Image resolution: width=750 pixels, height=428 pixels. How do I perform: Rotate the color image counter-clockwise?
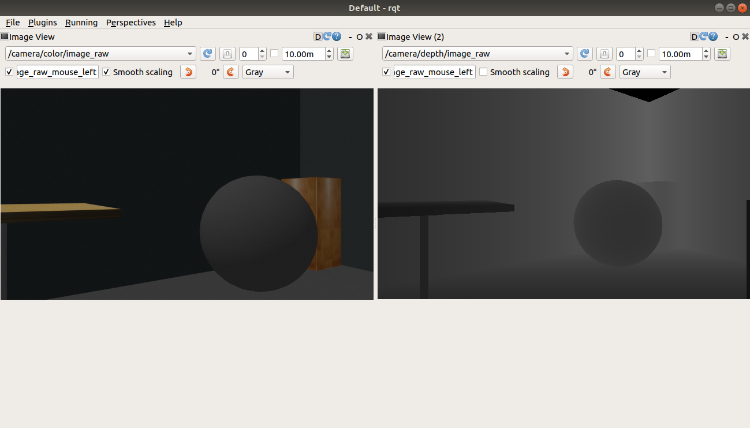188,72
